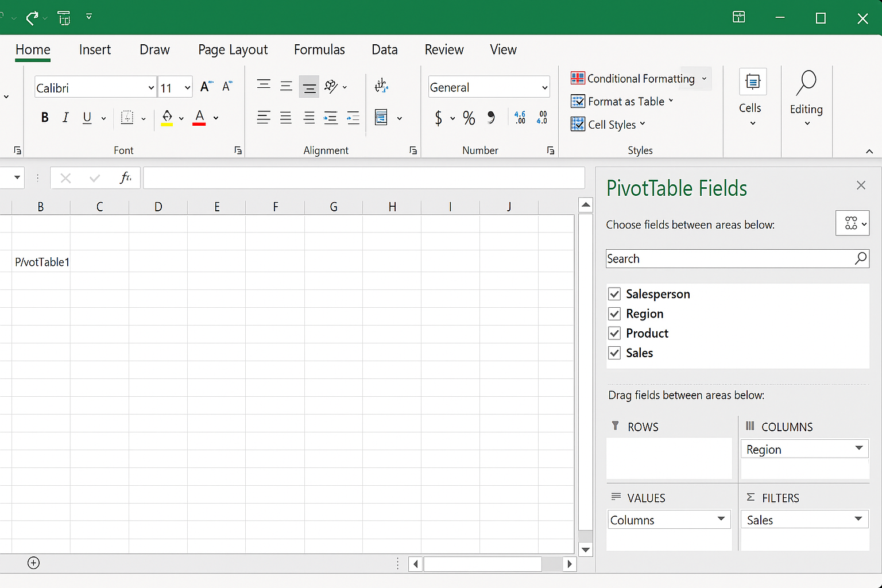
Task: Click the PivotTable Fields search box
Action: tap(737, 258)
